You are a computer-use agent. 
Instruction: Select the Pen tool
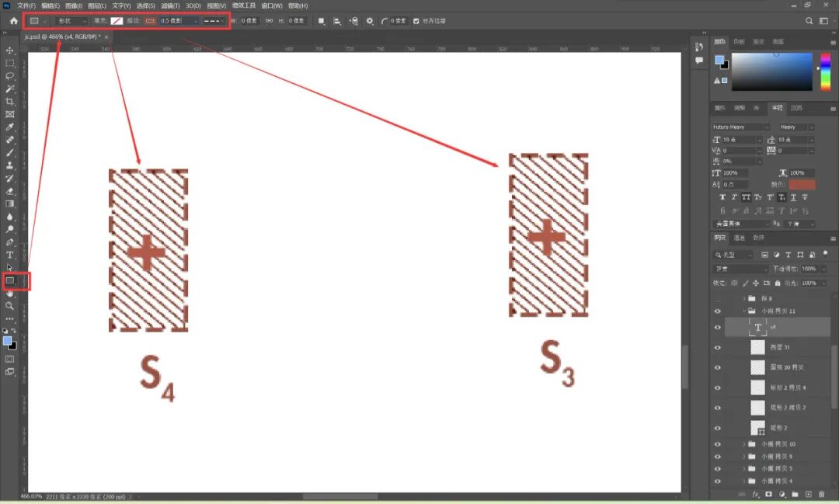(9, 242)
